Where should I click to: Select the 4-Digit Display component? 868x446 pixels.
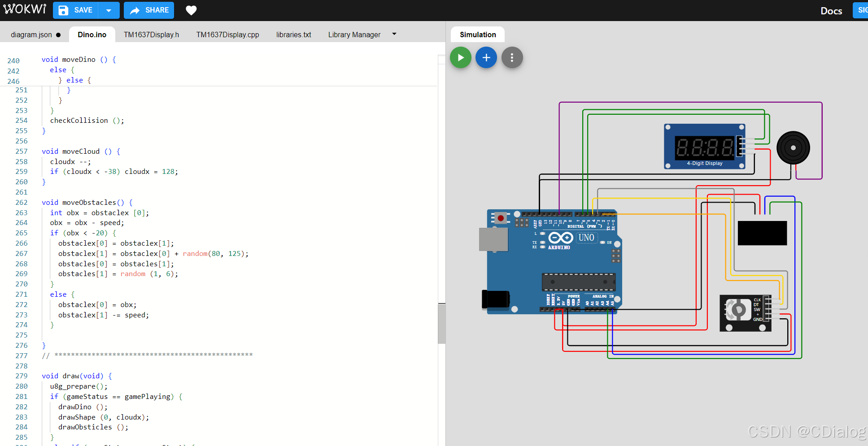point(704,147)
